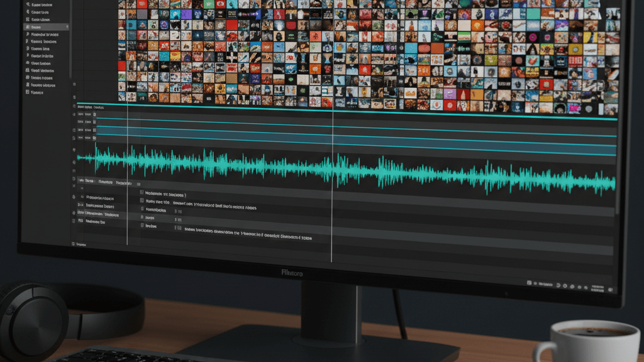Click the audio waveform track's header icon
The height and width of the screenshot is (362, 644).
tap(75, 162)
